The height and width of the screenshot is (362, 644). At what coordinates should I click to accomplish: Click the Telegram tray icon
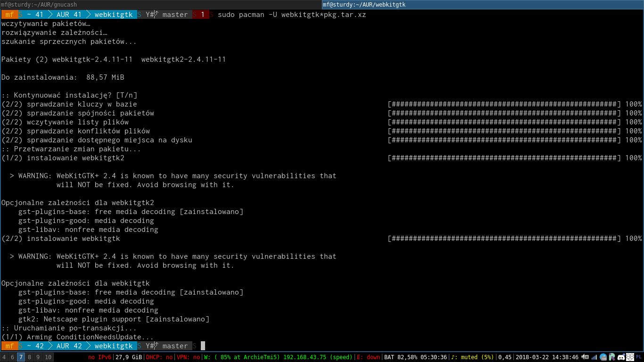click(603, 357)
